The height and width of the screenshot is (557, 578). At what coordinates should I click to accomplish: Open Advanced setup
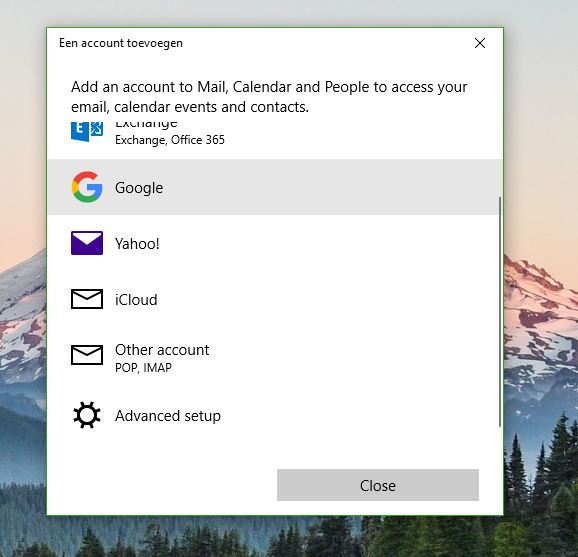pyautogui.click(x=275, y=415)
